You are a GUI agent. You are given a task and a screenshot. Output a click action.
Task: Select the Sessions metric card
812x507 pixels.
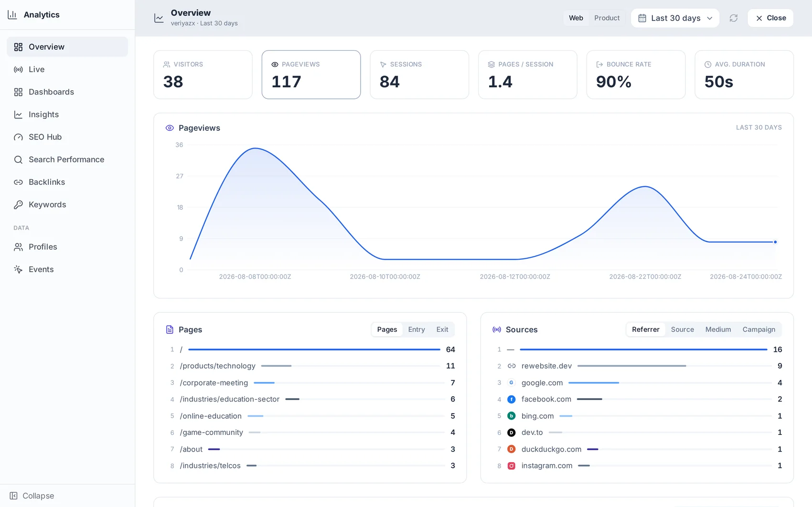click(x=419, y=74)
